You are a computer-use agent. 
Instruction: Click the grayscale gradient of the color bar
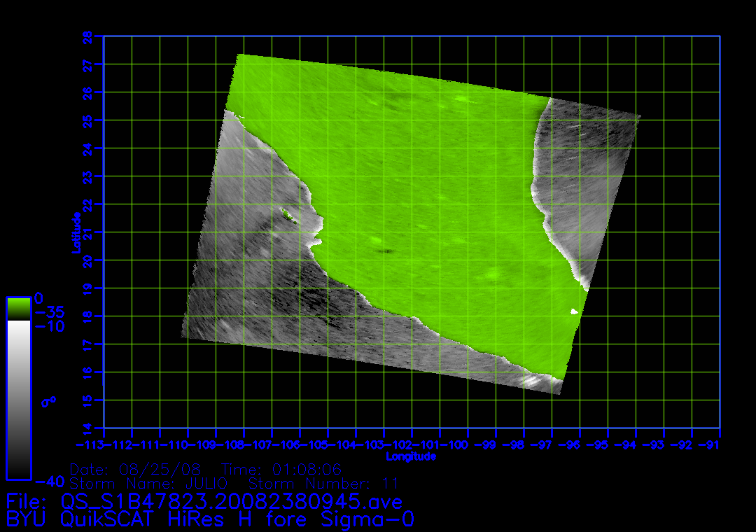pyautogui.click(x=18, y=399)
